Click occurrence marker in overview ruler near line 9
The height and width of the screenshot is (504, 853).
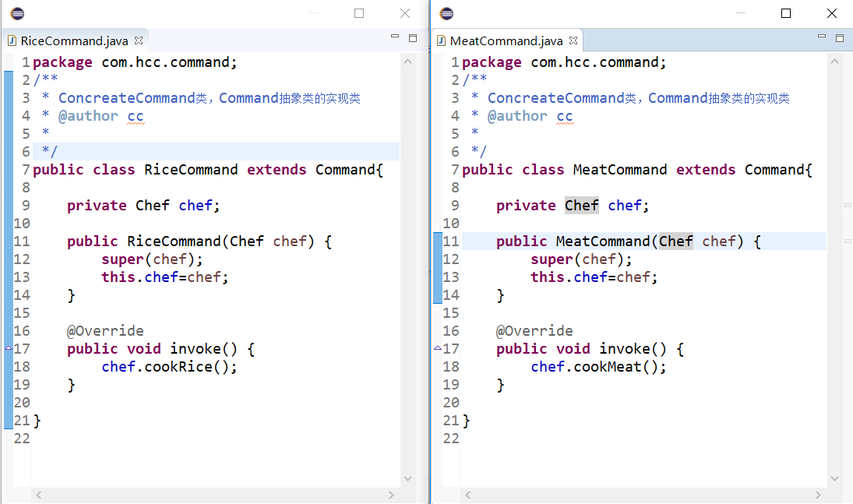pyautogui.click(x=848, y=205)
